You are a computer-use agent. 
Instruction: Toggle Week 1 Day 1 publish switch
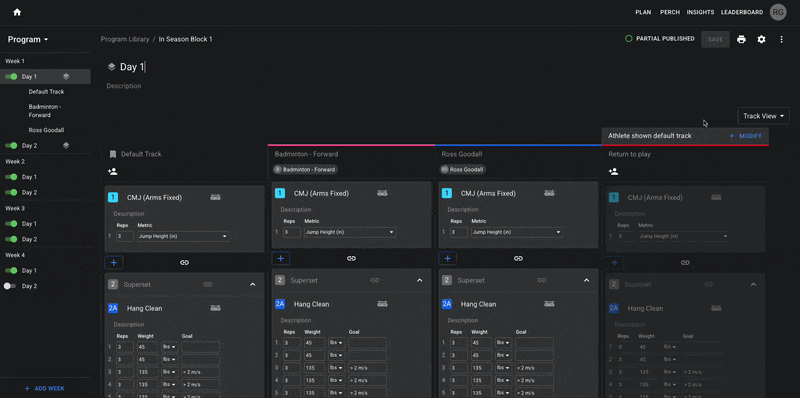tap(11, 77)
